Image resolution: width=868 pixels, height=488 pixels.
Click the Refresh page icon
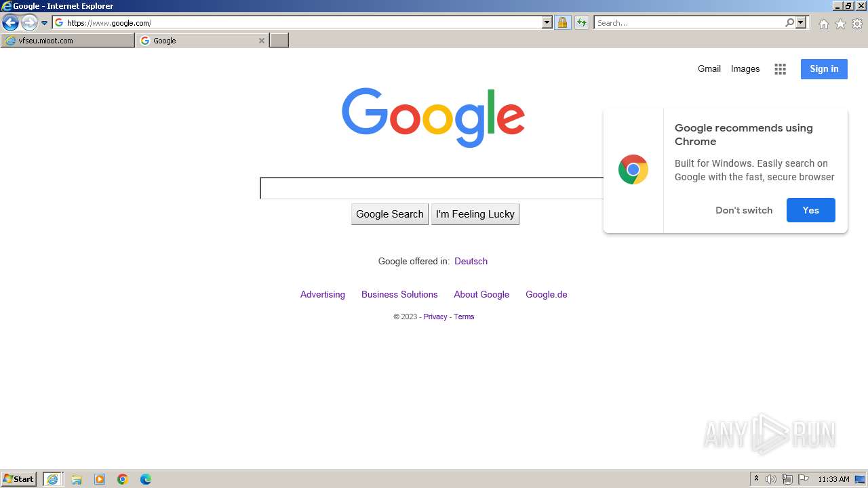pos(581,22)
